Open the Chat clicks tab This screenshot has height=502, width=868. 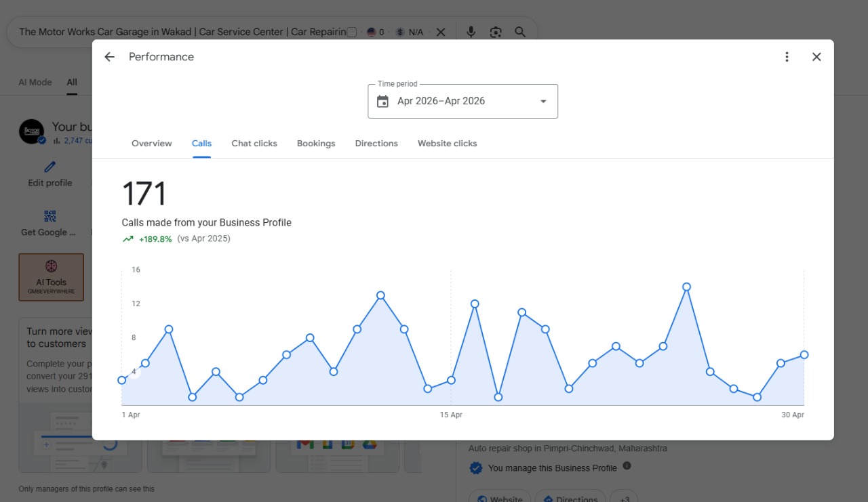click(x=254, y=144)
